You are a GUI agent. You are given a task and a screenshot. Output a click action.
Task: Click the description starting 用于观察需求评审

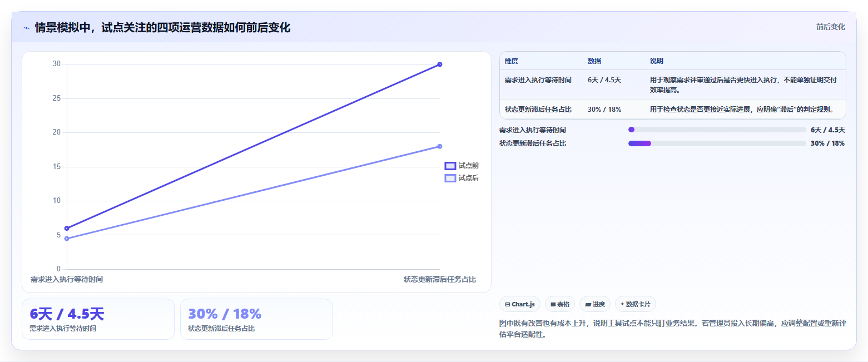743,85
